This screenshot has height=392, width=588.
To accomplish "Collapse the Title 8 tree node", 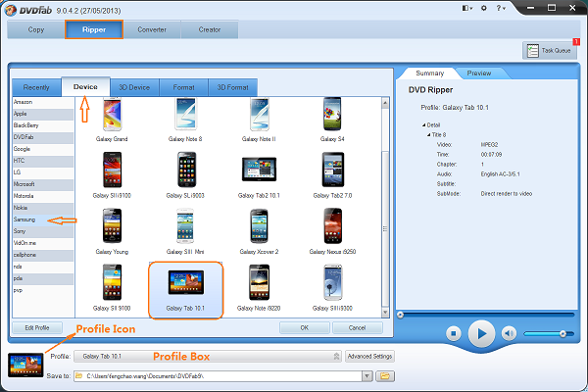I will coord(428,135).
